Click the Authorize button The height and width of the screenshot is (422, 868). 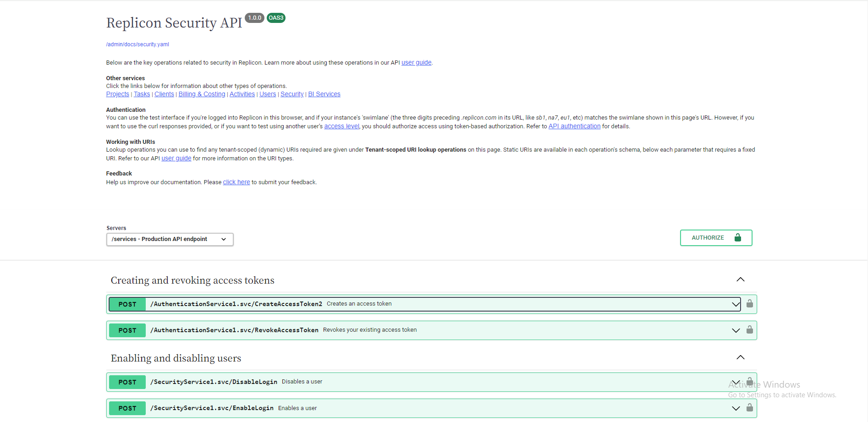pos(715,238)
